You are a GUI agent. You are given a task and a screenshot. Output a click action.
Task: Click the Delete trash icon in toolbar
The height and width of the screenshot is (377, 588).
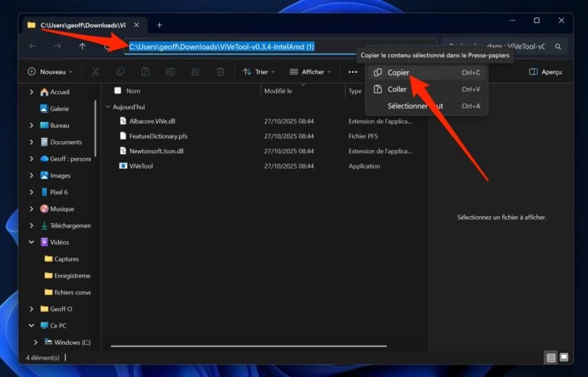coord(220,72)
